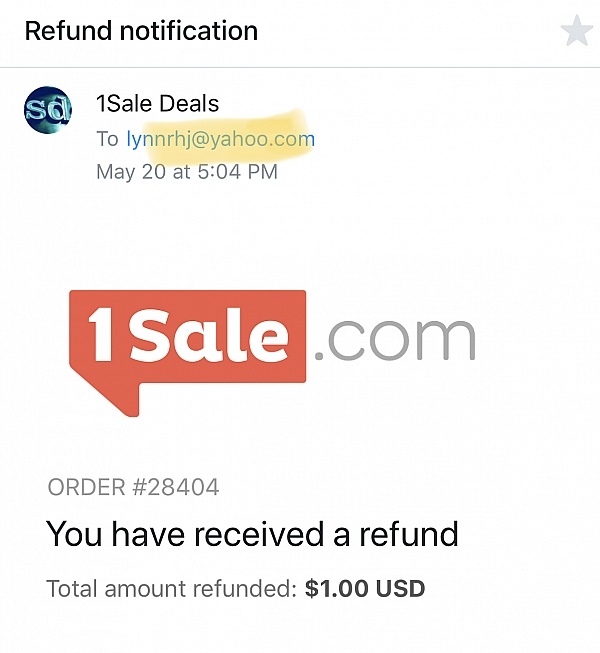The width and height of the screenshot is (600, 653).
Task: Select the $1.00 USD refund amount
Action: click(365, 588)
